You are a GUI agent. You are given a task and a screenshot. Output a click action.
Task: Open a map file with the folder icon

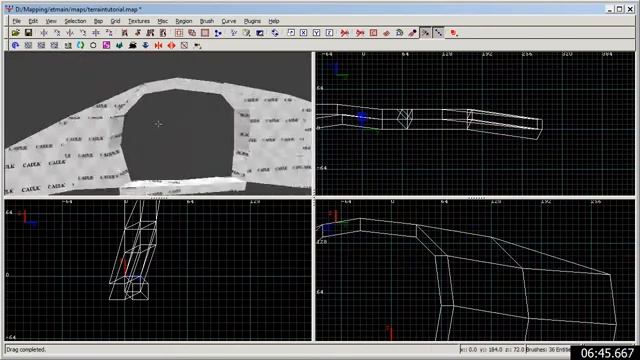16,33
